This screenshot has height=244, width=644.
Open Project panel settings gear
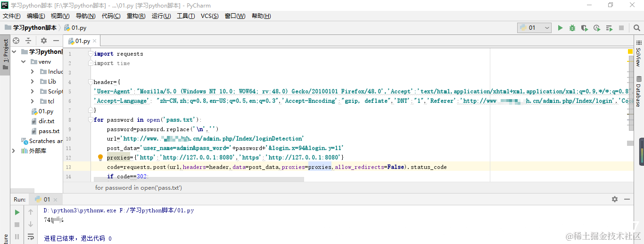[44, 41]
